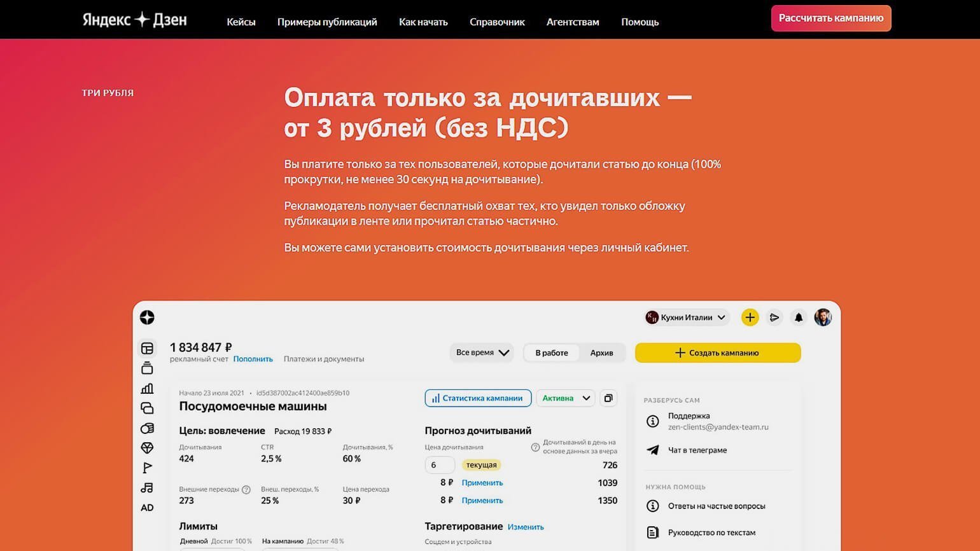The image size is (980, 551).
Task: Click the help icon beside Дочитываний в день
Action: point(535,447)
